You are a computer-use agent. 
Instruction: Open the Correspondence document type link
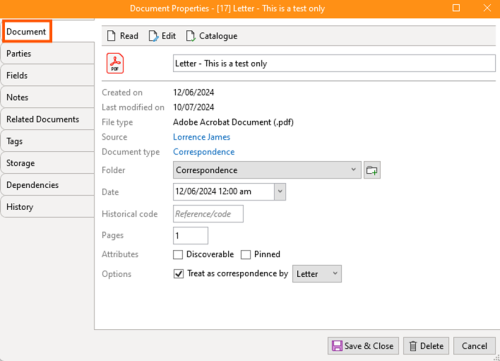204,152
